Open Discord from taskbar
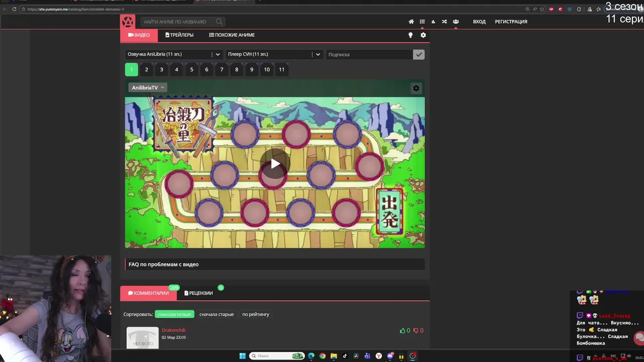 pos(390,356)
